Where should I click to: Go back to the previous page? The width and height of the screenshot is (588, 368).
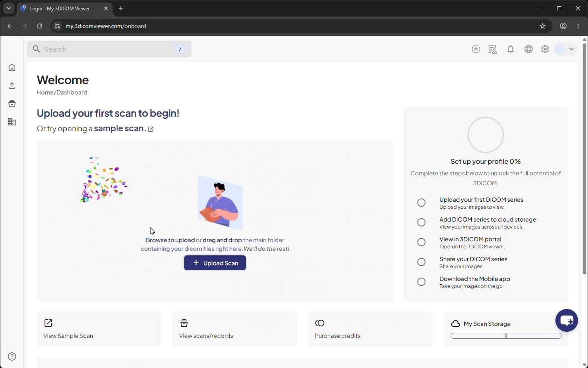pyautogui.click(x=10, y=26)
